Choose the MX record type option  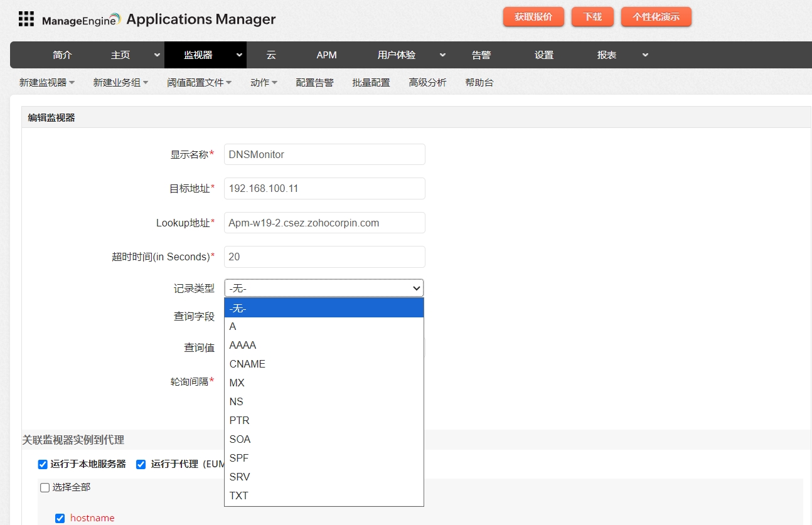[x=237, y=383]
